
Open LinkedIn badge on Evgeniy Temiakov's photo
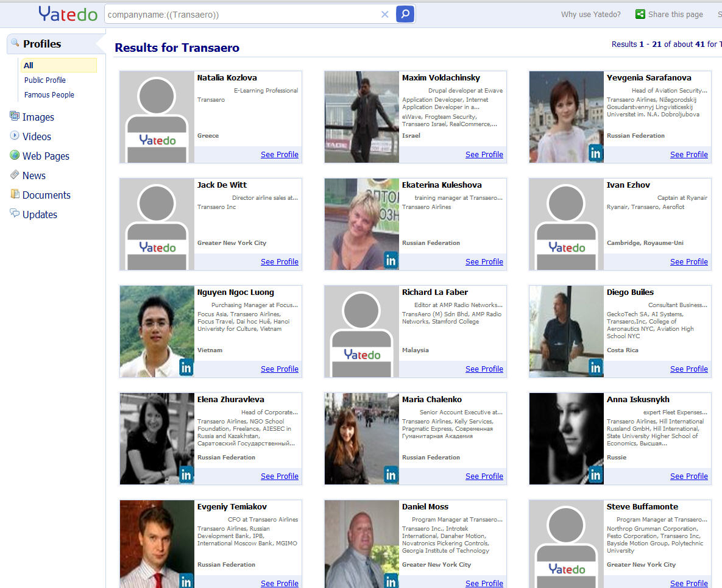pos(186,581)
